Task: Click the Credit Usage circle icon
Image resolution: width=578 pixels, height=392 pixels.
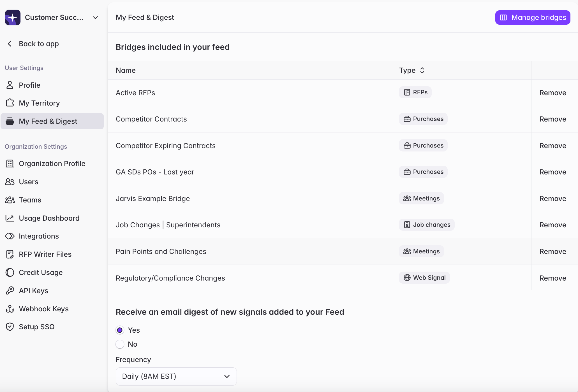Action: tap(10, 272)
